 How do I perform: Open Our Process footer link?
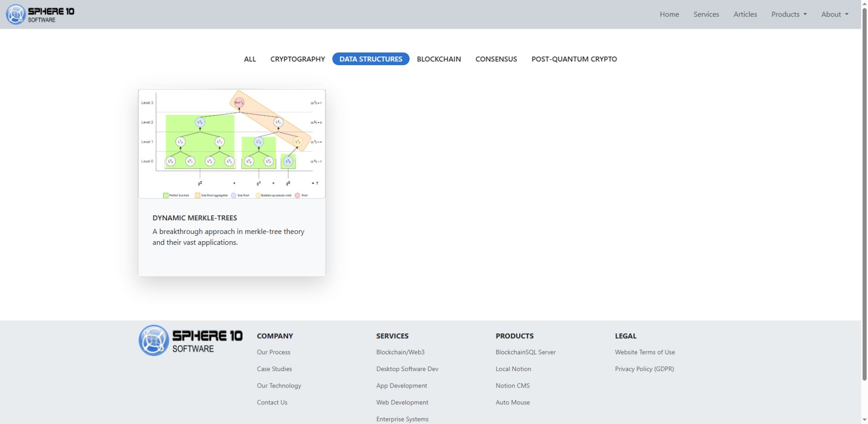(x=273, y=352)
